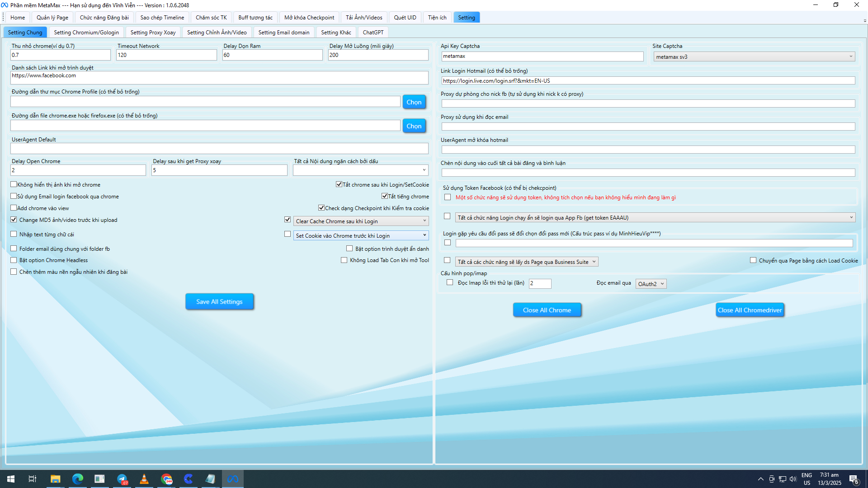Open the news-style app next to Edge

(x=99, y=479)
